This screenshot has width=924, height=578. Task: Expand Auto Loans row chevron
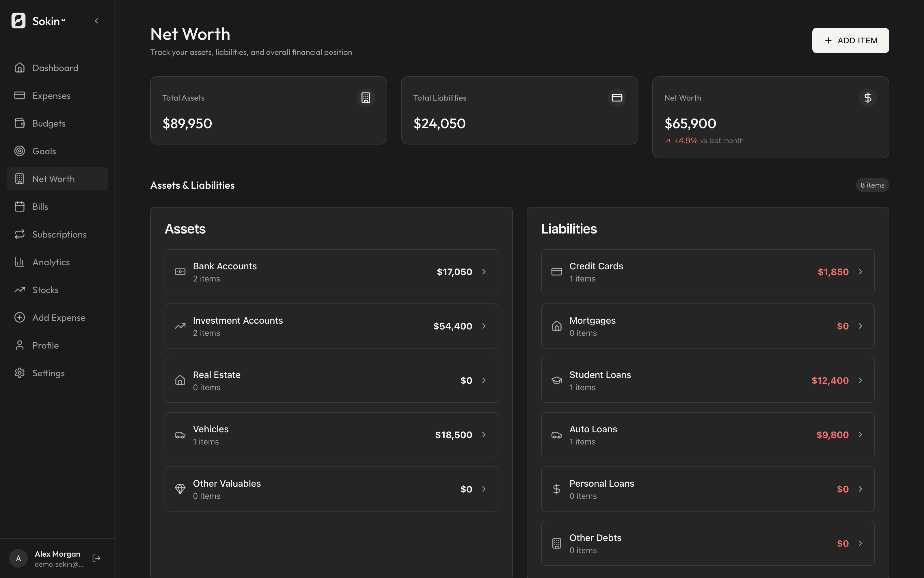pos(860,435)
